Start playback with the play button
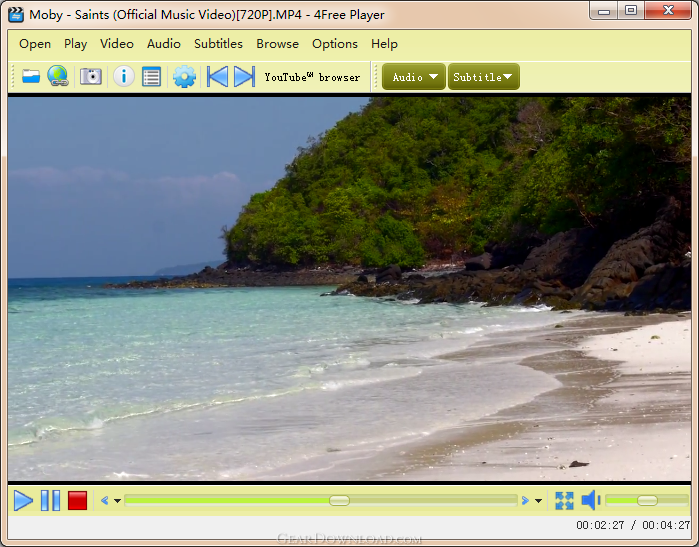 (x=23, y=500)
